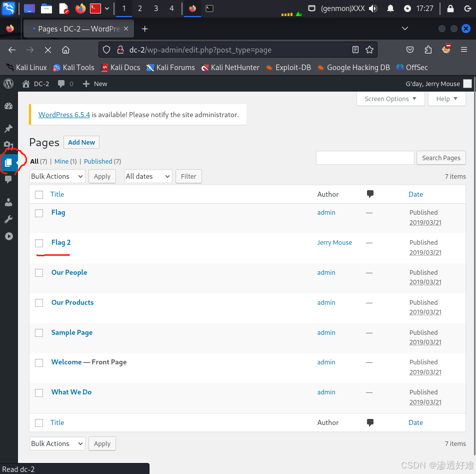Switch to workspace 2
Screen dimensions: 476x474
coord(139,9)
